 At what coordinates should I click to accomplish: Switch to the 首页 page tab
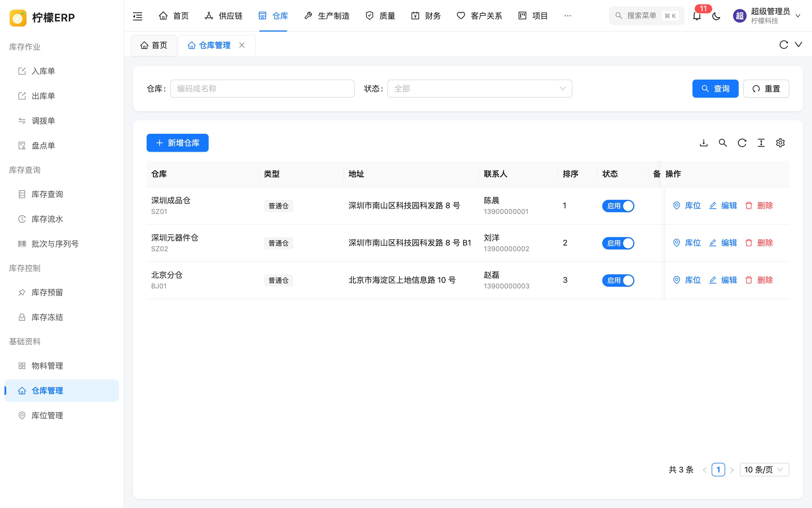pos(154,45)
